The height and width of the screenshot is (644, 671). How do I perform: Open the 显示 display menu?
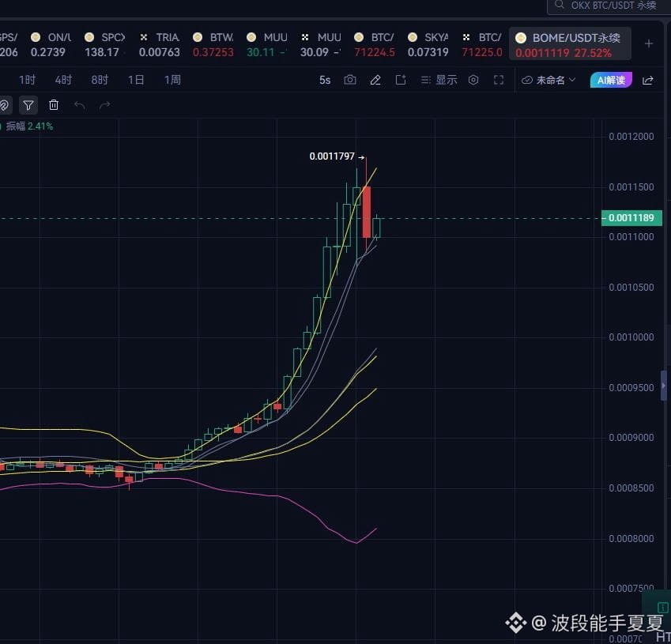pos(439,80)
